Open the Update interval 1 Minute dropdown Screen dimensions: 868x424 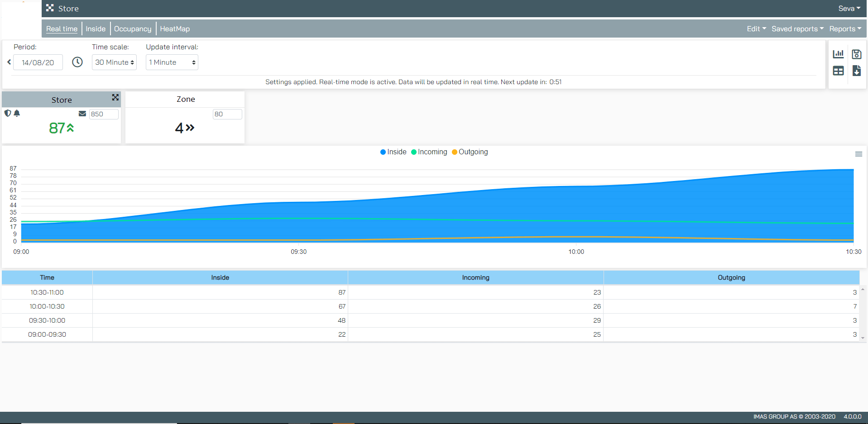click(x=172, y=62)
